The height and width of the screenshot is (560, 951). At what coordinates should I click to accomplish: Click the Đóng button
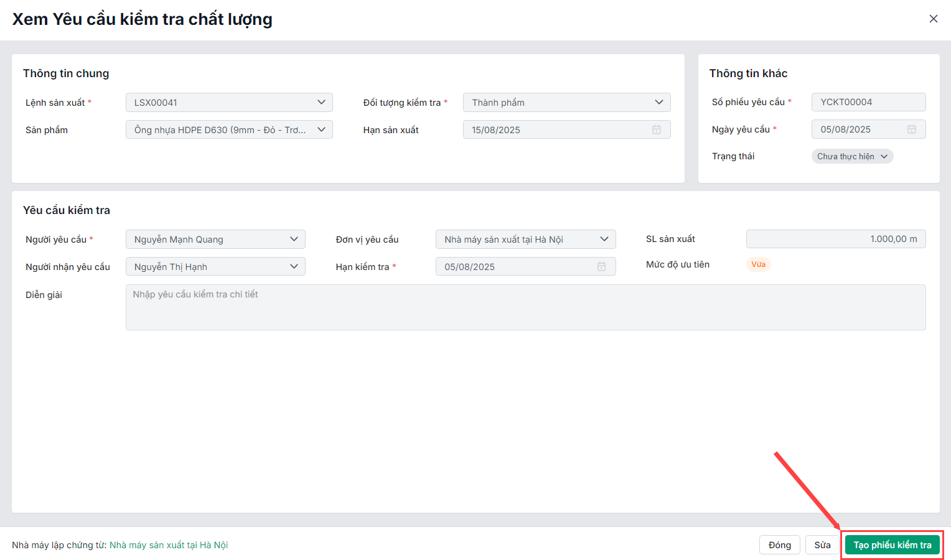tap(779, 545)
